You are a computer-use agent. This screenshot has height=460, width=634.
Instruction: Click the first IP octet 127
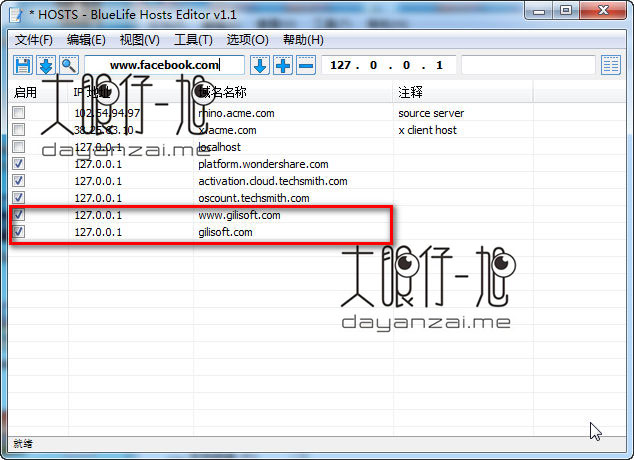point(340,65)
